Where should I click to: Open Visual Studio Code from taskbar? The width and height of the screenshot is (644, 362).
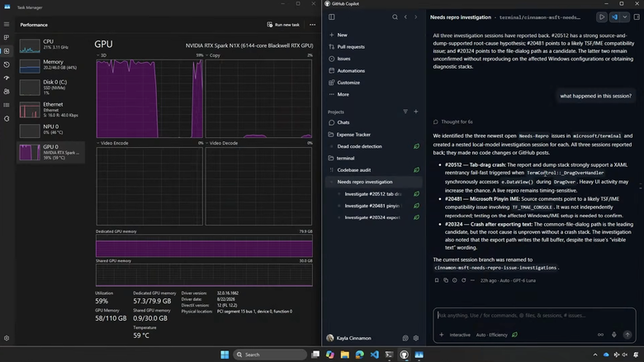point(375,355)
